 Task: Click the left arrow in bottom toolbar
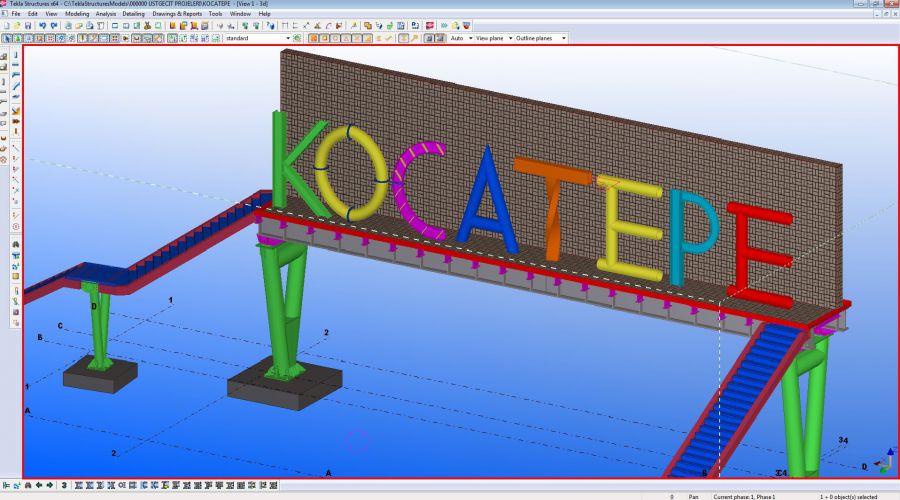[38, 485]
